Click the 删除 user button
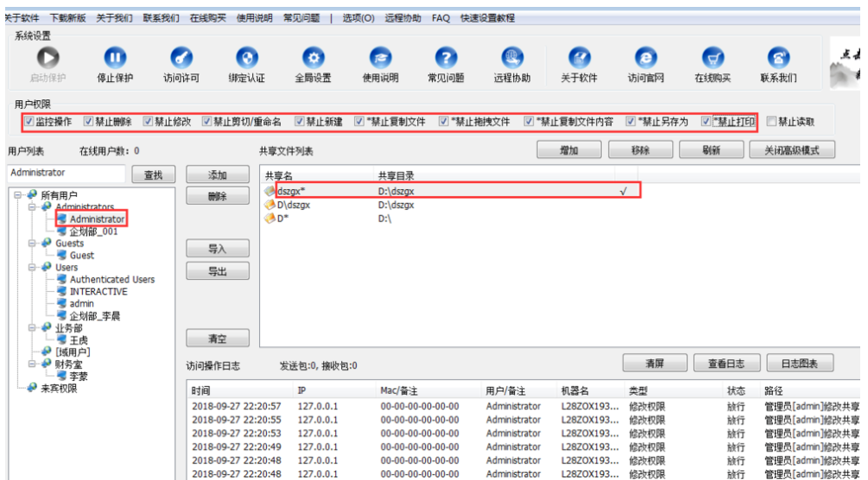 [x=218, y=196]
